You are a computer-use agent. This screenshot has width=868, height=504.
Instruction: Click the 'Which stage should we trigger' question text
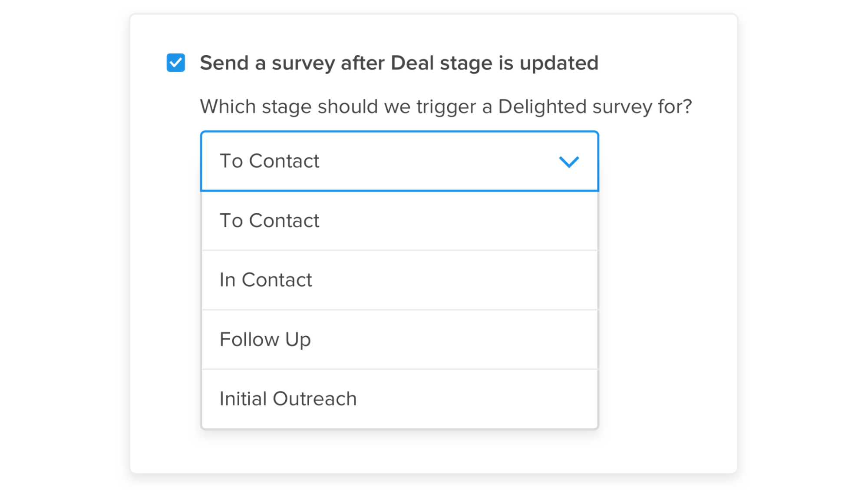446,106
